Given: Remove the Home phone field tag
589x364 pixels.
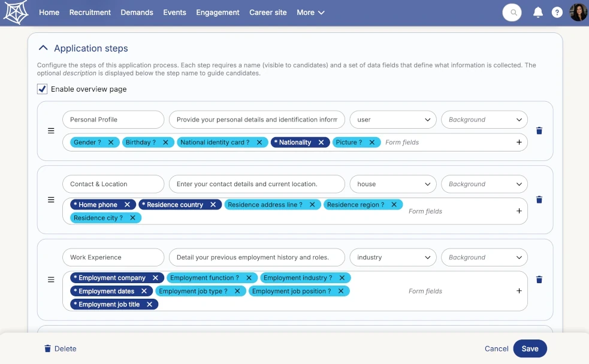Looking at the screenshot, I should pyautogui.click(x=127, y=205).
